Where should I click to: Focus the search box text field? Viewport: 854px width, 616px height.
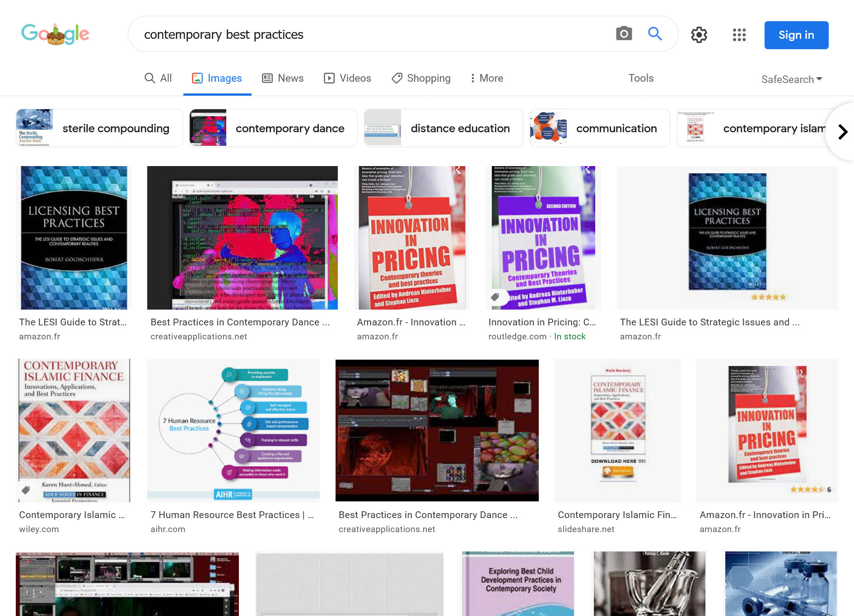tap(375, 34)
